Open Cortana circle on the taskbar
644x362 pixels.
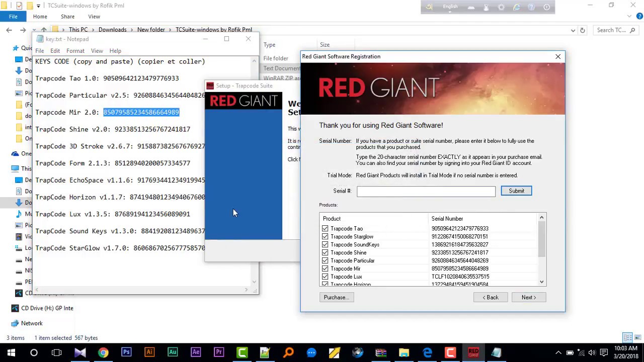[34, 352]
